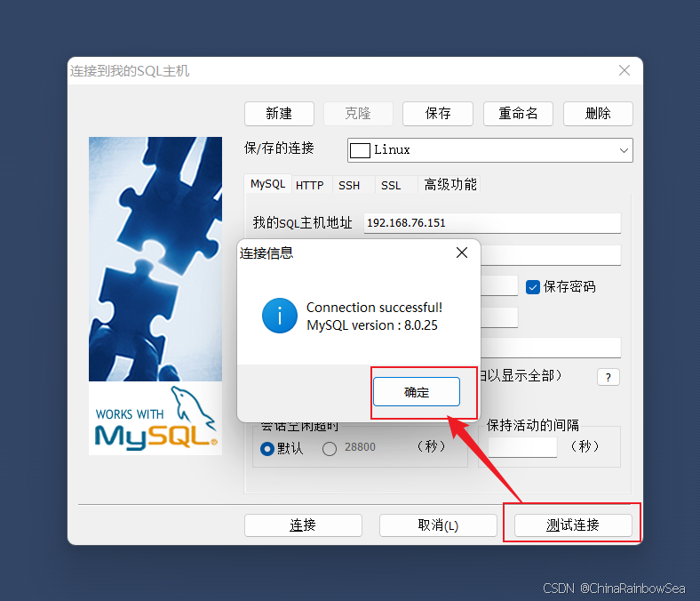
Task: Toggle the 保存密码 checkbox
Action: (533, 287)
